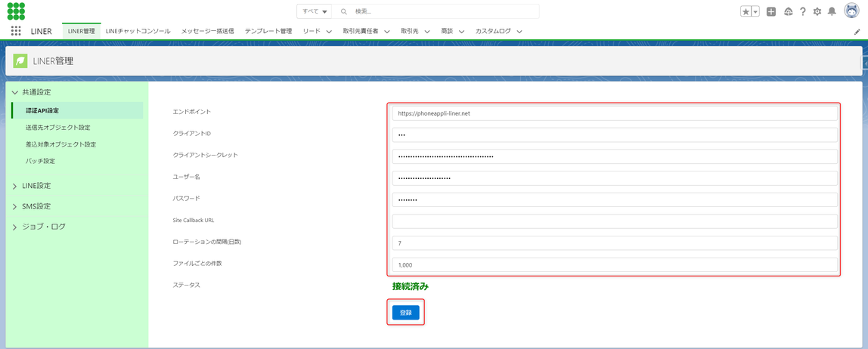
Task: Click the LINER app name label
Action: pyautogui.click(x=42, y=32)
